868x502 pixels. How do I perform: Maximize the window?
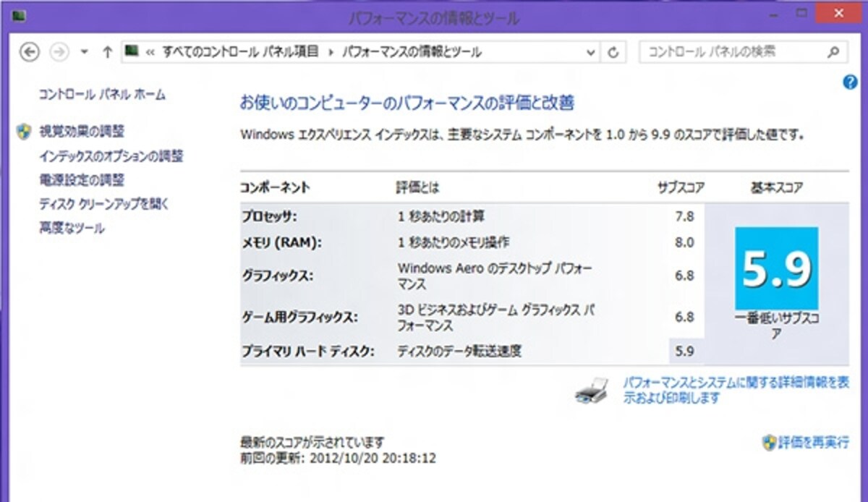point(800,13)
